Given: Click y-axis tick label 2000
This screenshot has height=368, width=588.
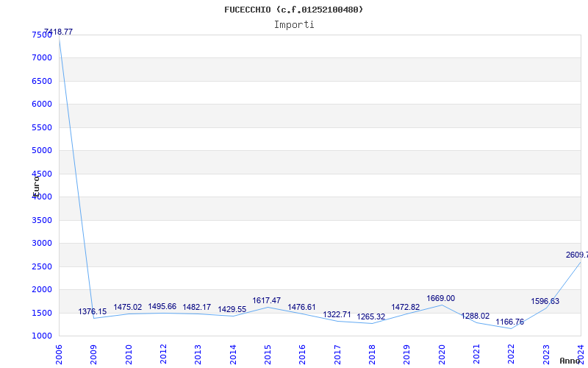Looking at the screenshot, I should coord(42,289).
